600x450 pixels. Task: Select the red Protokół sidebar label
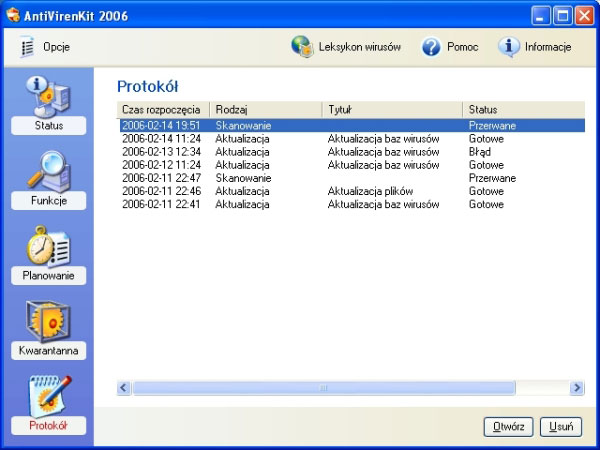coord(49,426)
